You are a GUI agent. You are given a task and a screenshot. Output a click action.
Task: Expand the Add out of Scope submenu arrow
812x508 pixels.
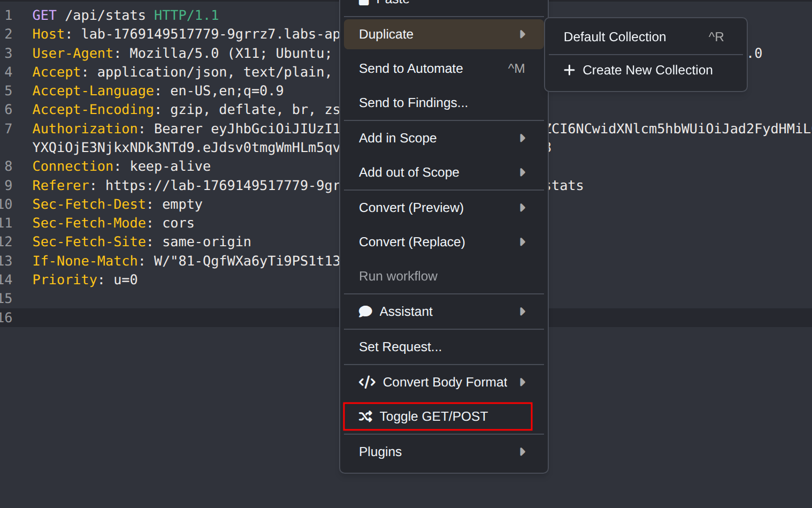(x=523, y=172)
